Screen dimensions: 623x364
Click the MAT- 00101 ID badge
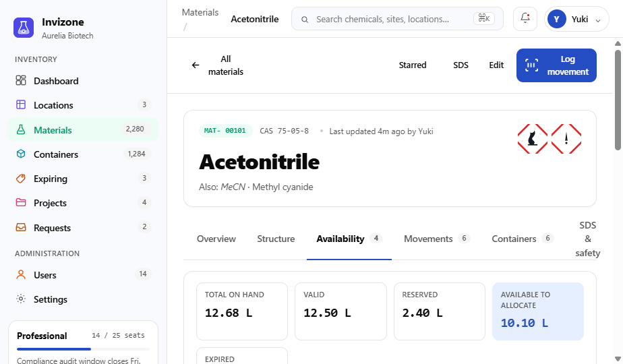225,131
